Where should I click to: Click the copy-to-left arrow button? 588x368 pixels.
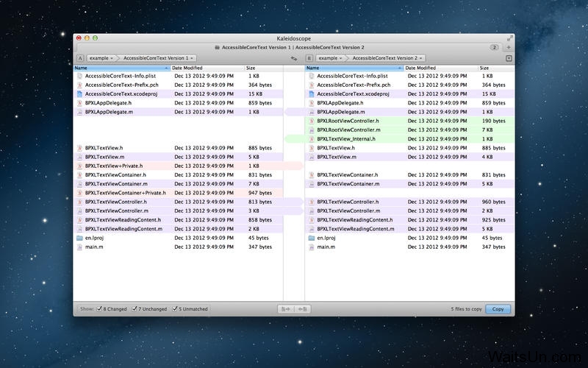[x=302, y=309]
